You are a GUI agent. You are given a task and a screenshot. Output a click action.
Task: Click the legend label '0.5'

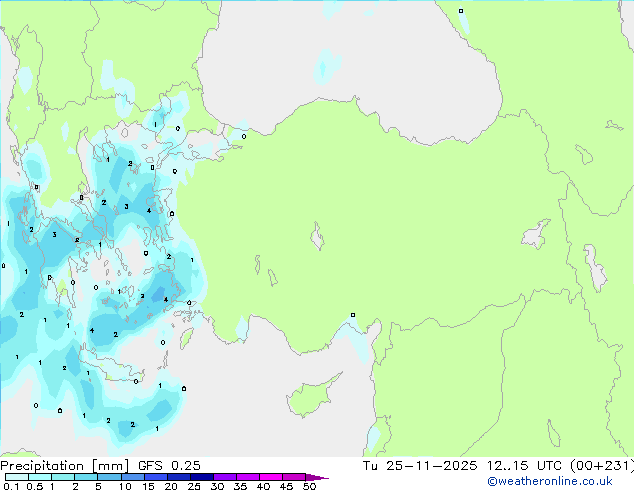[x=34, y=486]
